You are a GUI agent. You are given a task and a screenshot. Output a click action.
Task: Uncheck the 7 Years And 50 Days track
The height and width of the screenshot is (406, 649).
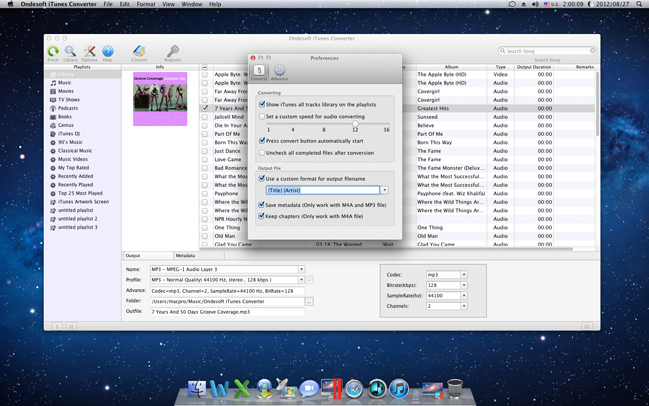(205, 108)
